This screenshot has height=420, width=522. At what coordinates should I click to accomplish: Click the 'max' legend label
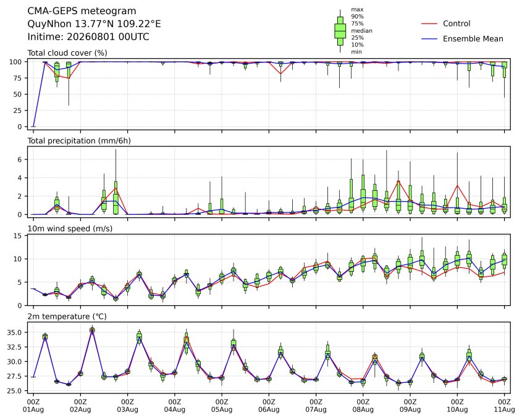click(357, 10)
